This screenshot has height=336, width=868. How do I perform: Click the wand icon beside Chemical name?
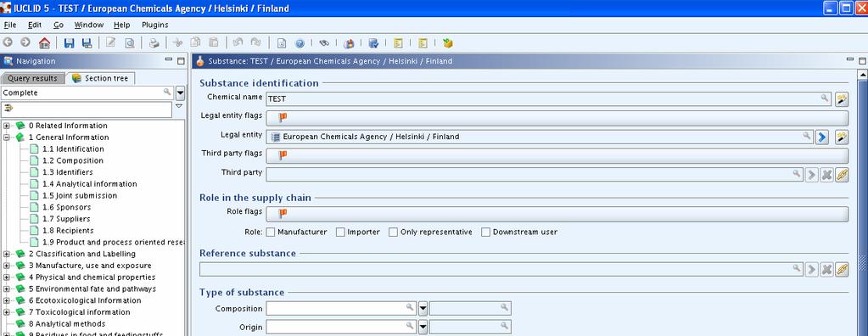pyautogui.click(x=842, y=99)
